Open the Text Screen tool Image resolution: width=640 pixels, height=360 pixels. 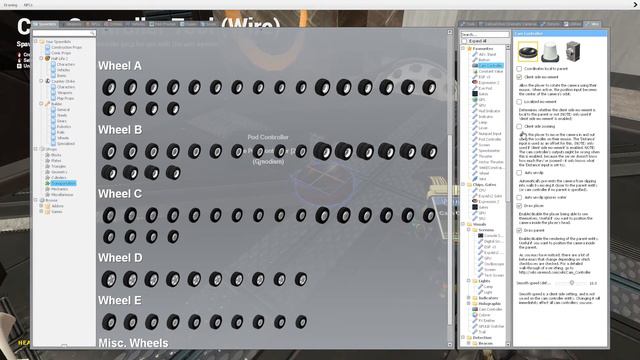point(491,276)
